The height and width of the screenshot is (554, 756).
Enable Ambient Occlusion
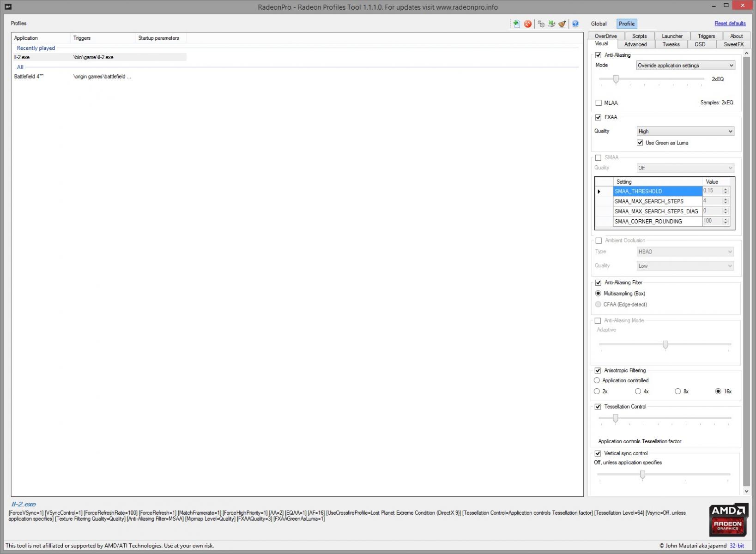click(599, 241)
